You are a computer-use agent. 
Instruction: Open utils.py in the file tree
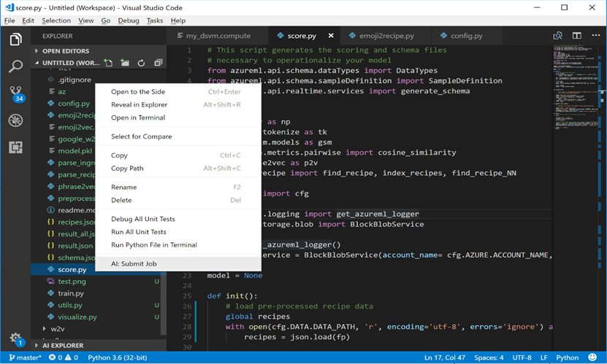click(x=70, y=305)
